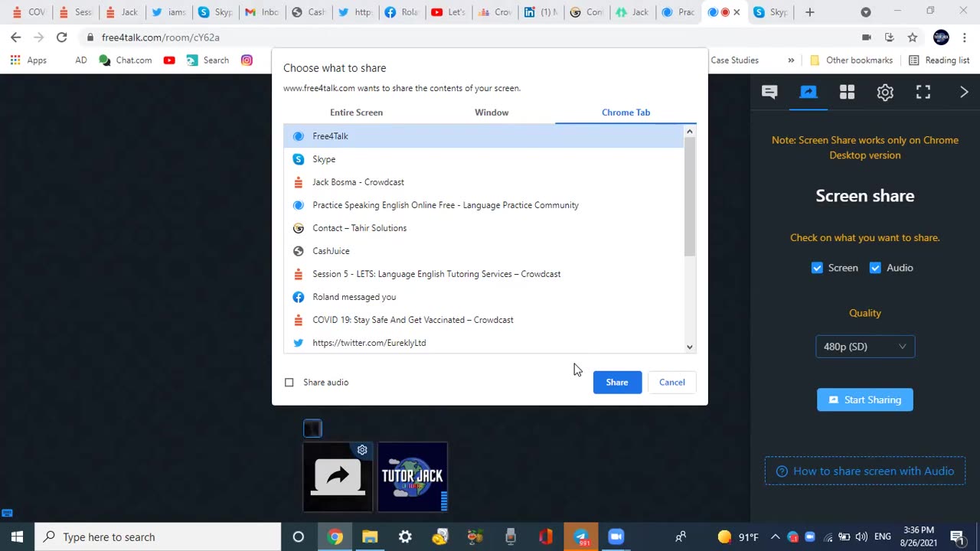Reload the current page
The image size is (980, 551).
coord(62,37)
